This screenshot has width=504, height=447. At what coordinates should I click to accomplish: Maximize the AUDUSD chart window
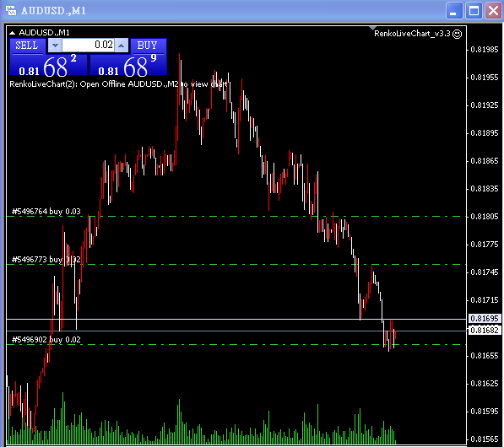click(474, 11)
